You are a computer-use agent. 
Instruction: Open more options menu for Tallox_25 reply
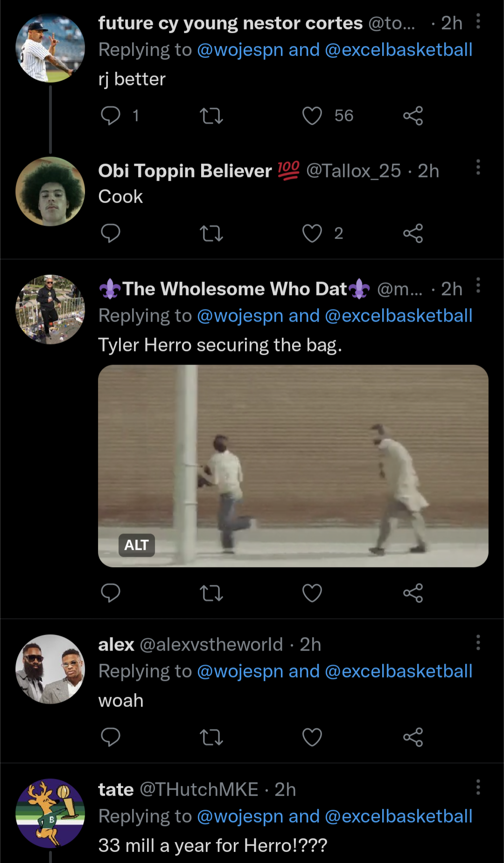(x=478, y=167)
